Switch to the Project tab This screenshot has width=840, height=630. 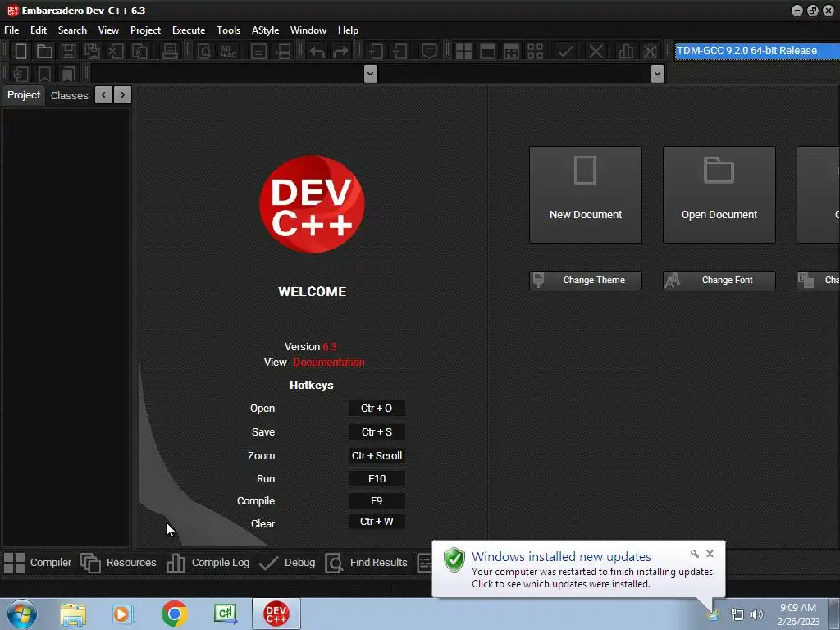click(24, 95)
